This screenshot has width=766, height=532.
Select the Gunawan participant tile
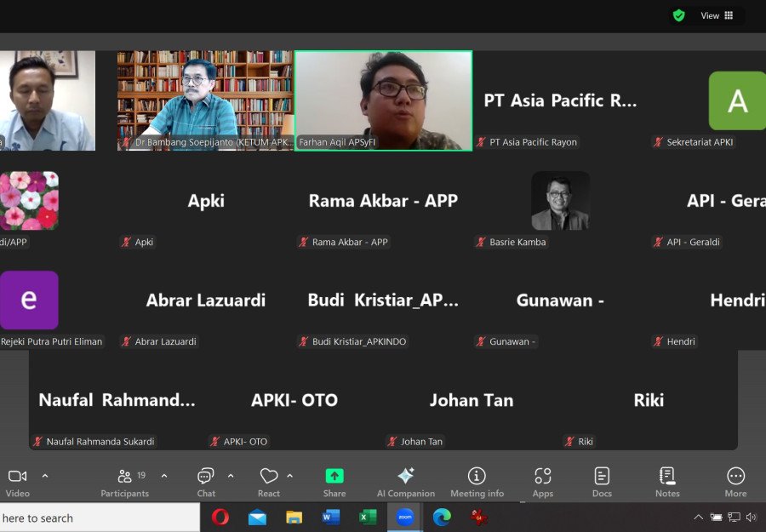tap(560, 300)
